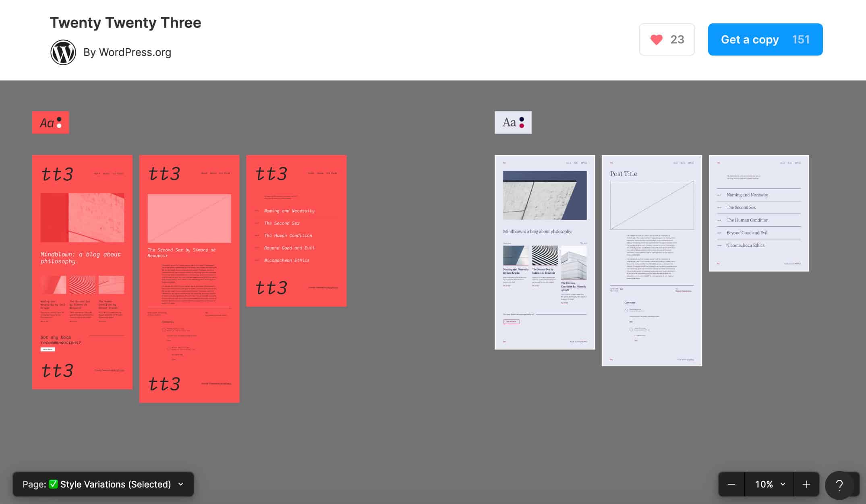Click the Twenty Twenty Three title link
Screen dimensions: 866x504
[125, 23]
